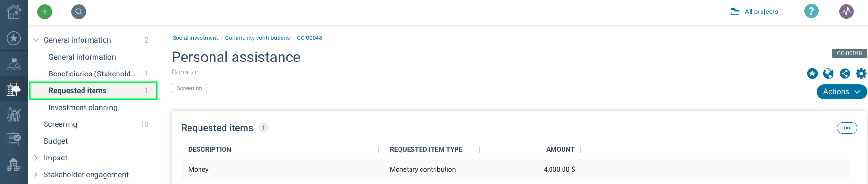Click the share icon near Actions
This screenshot has width=868, height=184.
845,74
